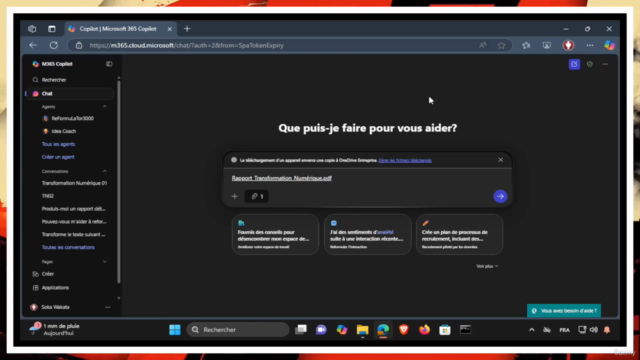The image size is (640, 360).
Task: Open browser profile avatar
Action: coord(568,45)
